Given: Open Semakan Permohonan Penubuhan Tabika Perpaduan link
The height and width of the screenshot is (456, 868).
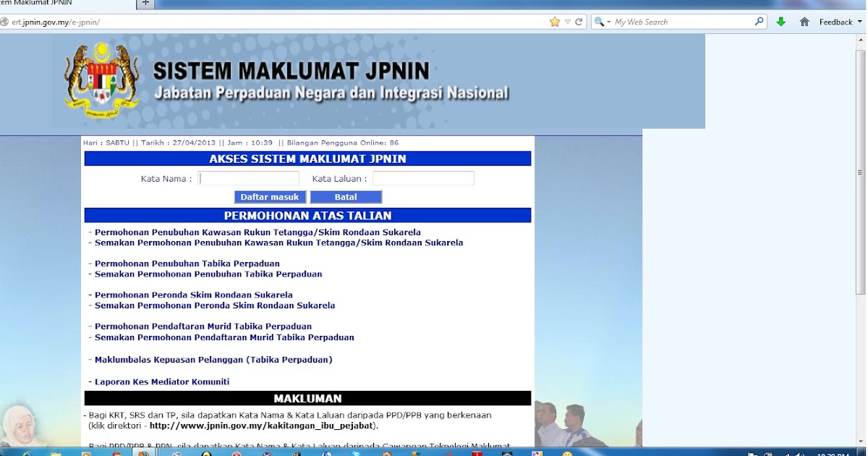Looking at the screenshot, I should (208, 274).
